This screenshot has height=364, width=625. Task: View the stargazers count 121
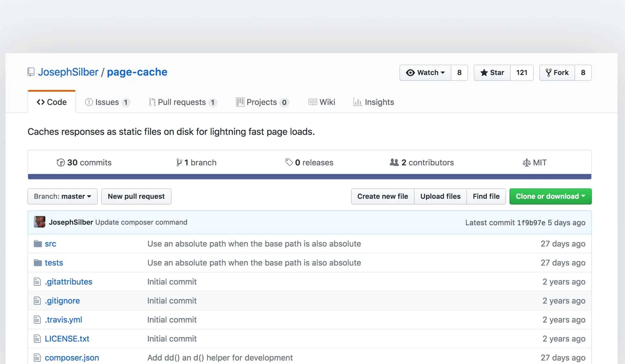click(x=522, y=73)
